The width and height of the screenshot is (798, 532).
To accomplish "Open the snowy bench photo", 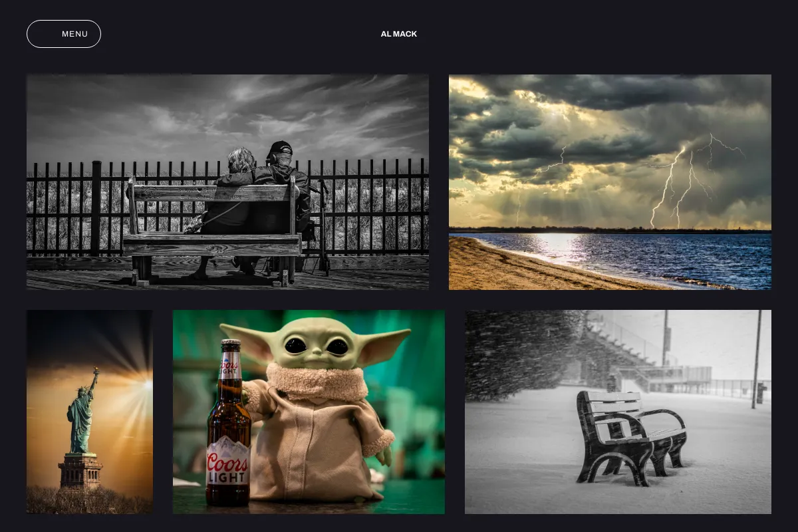I will 618,412.
